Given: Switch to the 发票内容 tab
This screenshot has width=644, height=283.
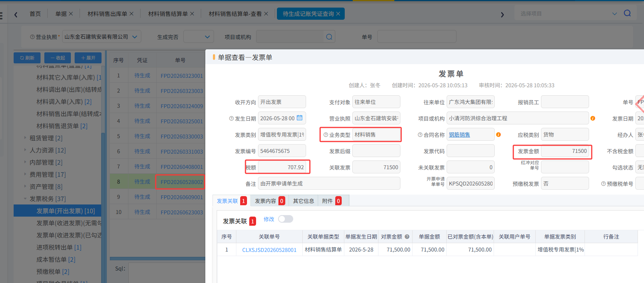Looking at the screenshot, I should coord(269,201).
